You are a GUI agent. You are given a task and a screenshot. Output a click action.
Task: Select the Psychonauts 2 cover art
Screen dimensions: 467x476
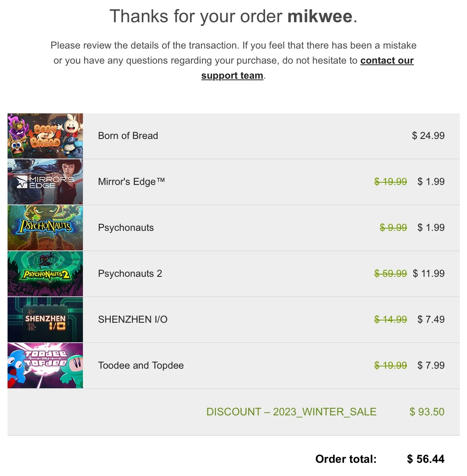45,274
